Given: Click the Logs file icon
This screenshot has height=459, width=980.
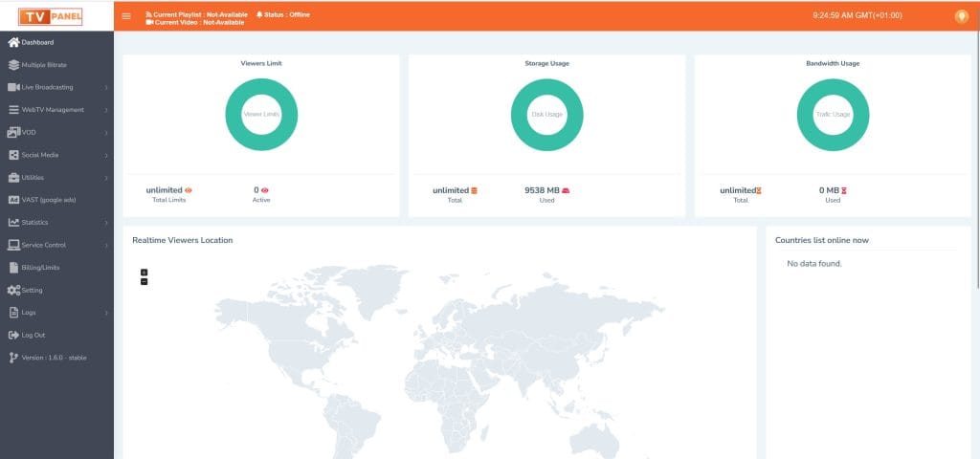Looking at the screenshot, I should 14,313.
